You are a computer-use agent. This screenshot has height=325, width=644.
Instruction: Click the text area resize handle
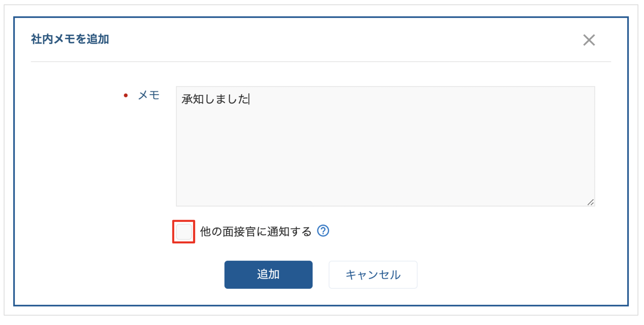(590, 202)
